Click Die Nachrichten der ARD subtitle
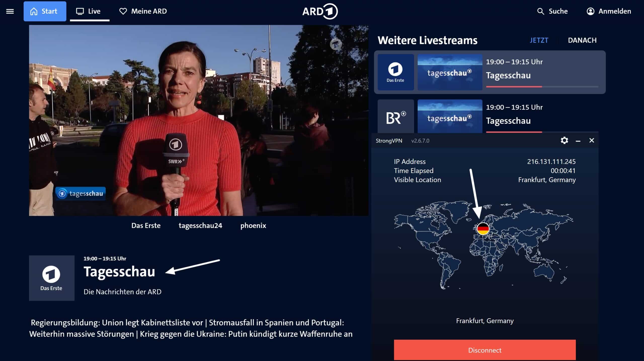644x361 pixels. 123,292
